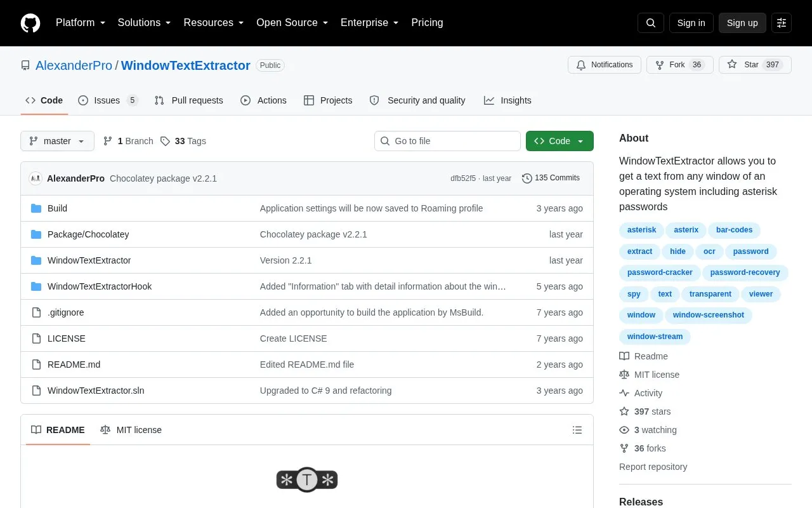
Task: Click the ocr topic tag
Action: [709, 251]
